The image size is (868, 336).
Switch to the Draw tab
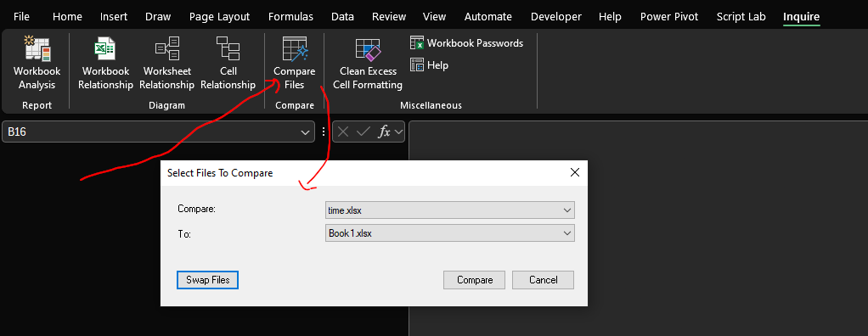(158, 17)
